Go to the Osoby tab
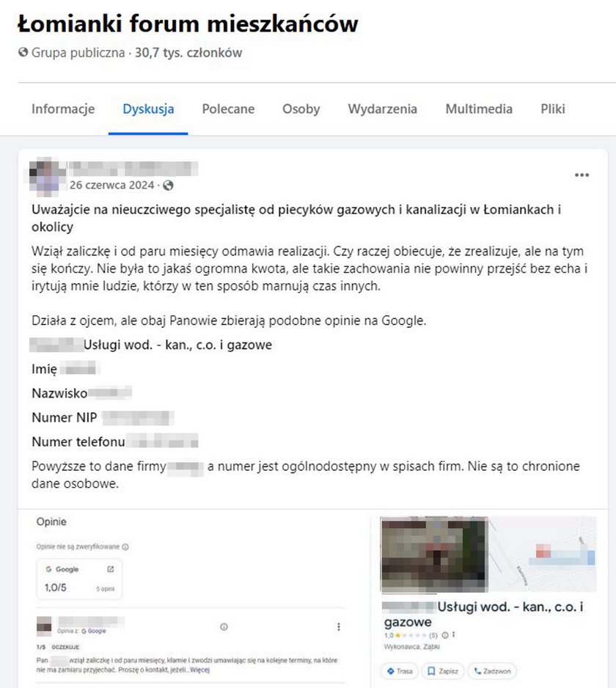The image size is (616, 688). point(301,109)
